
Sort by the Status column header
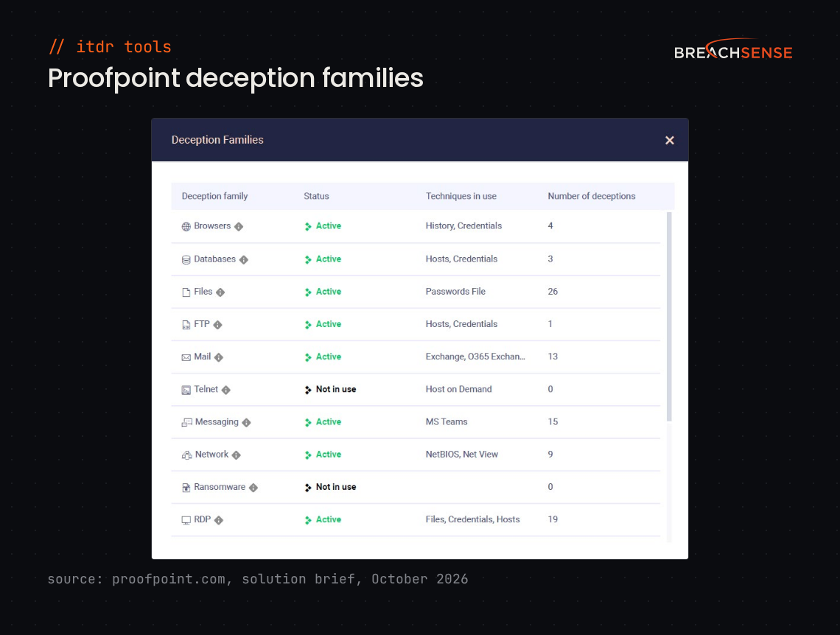[x=316, y=197]
